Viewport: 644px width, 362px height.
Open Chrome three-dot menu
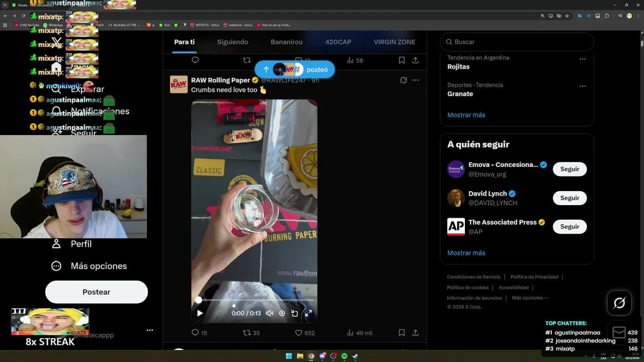(638, 16)
